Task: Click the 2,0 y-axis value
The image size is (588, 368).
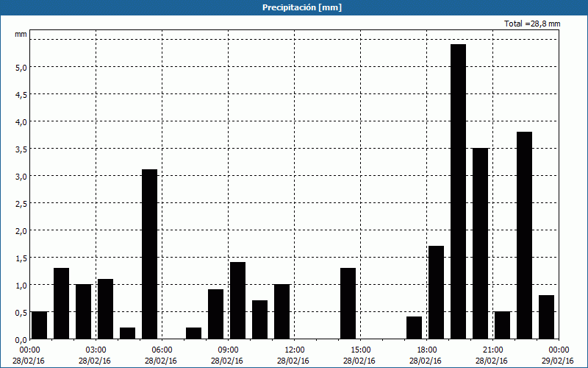Action: coord(21,231)
